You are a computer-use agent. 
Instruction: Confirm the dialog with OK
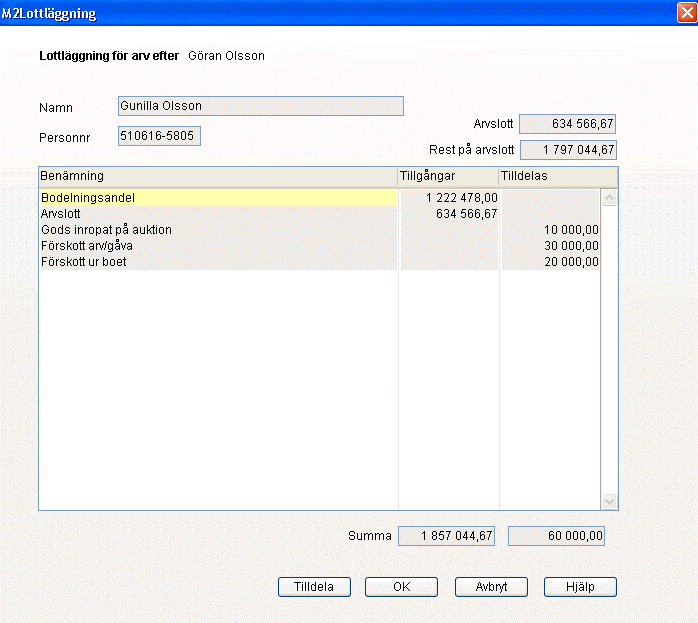pos(401,587)
